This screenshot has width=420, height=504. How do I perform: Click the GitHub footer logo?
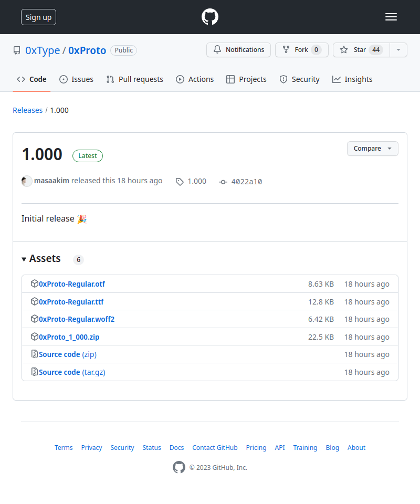[x=179, y=467]
